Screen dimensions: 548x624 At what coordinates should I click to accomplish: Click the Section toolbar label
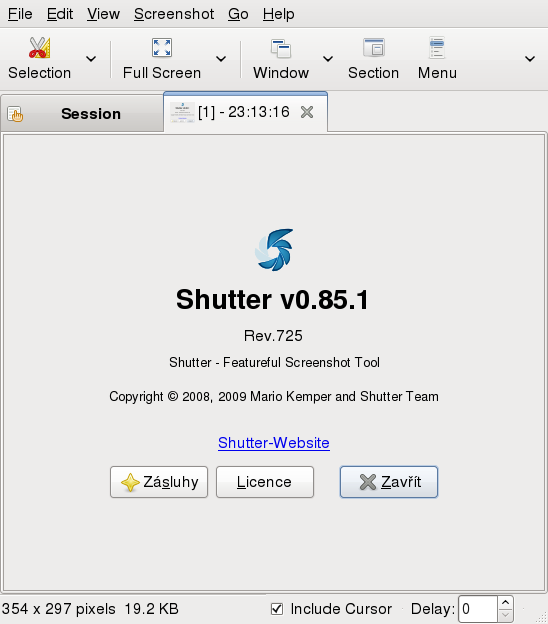(373, 73)
